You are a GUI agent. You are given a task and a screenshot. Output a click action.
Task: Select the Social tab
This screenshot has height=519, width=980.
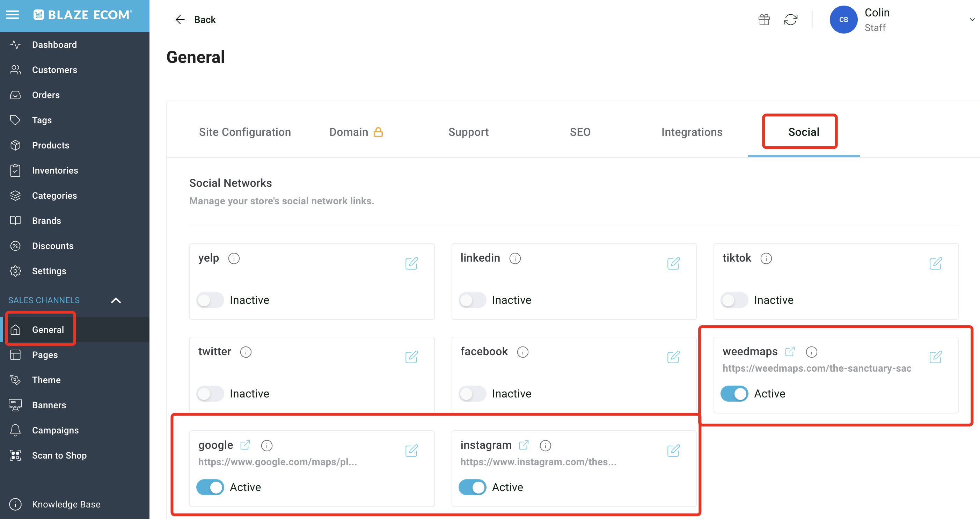804,132
